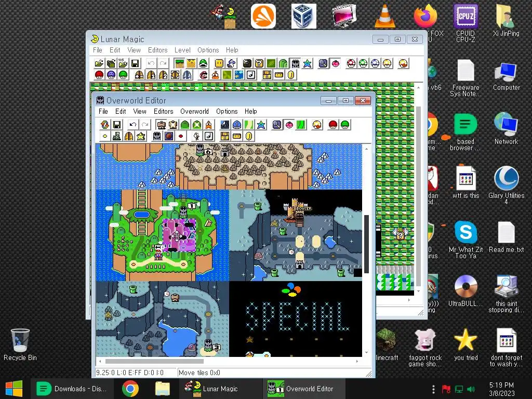
Task: Click the dark mountain icon in Overworld Editor
Action: pyautogui.click(x=225, y=125)
